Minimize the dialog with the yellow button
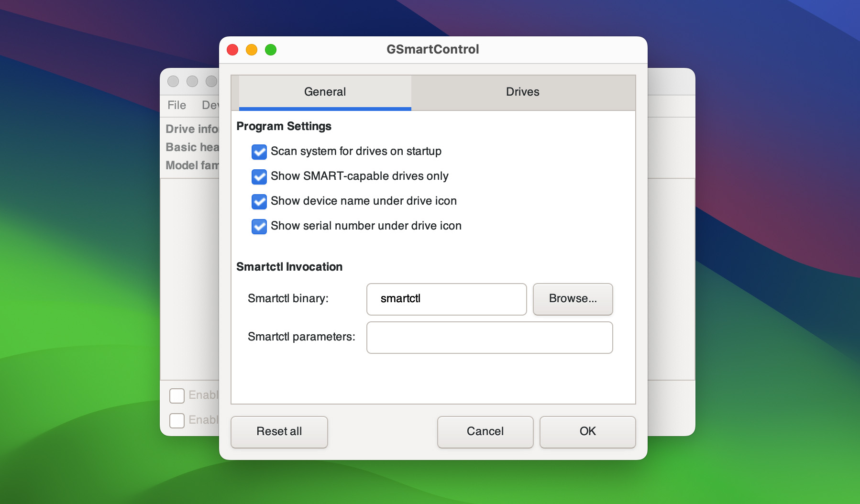860x504 pixels. pyautogui.click(x=252, y=50)
